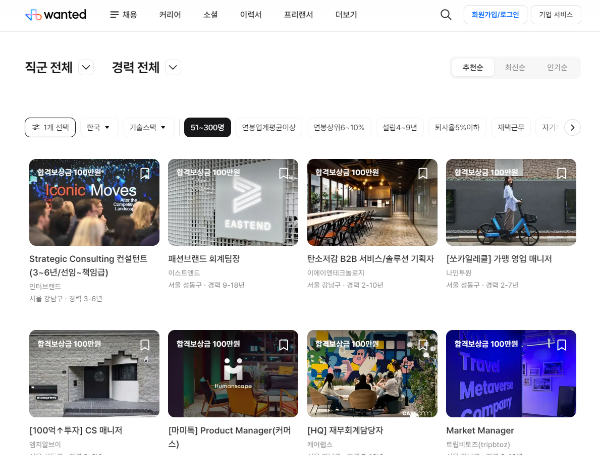The image size is (600, 455).
Task: Open [마미톡] Product Manager title
Action: click(x=230, y=437)
